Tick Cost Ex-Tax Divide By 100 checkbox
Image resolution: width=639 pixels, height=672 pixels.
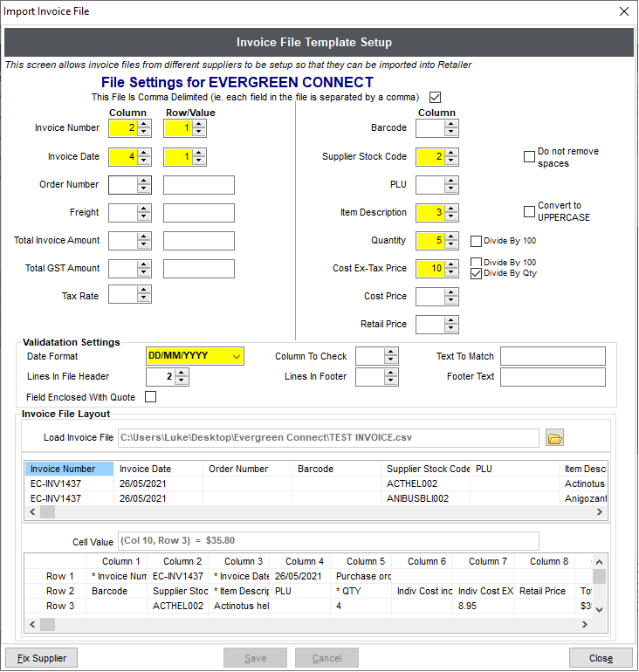(x=476, y=262)
